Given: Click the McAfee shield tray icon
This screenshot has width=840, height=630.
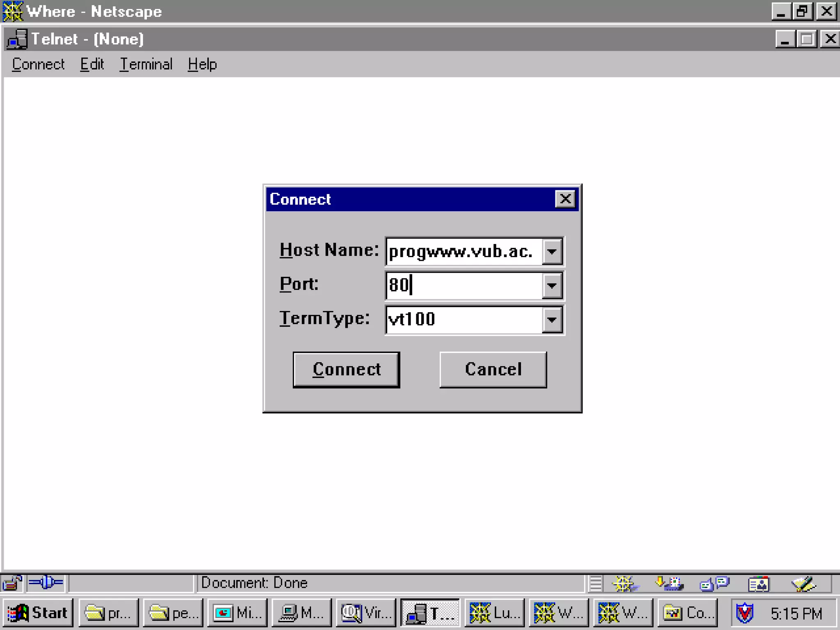Looking at the screenshot, I should coord(744,613).
